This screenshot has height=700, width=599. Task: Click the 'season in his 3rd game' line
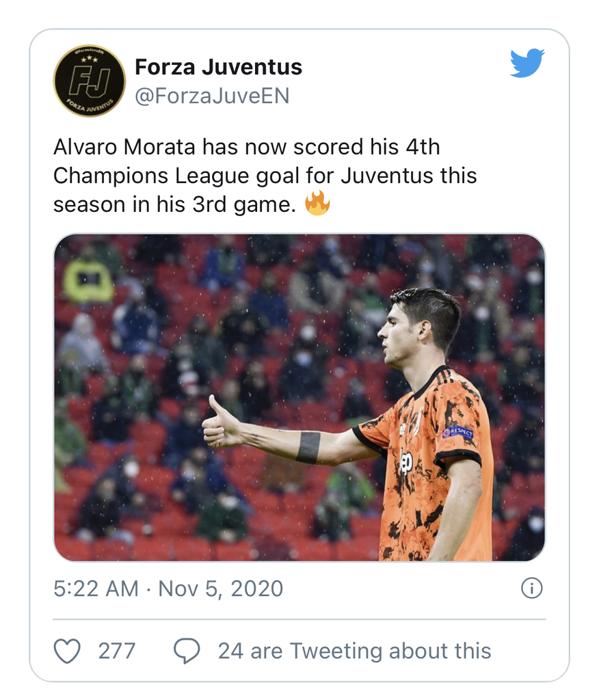click(174, 204)
